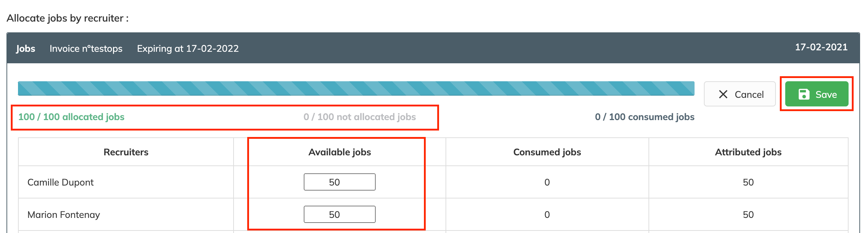Click the striped allocation progress bar
The height and width of the screenshot is (233, 868).
coord(356,88)
